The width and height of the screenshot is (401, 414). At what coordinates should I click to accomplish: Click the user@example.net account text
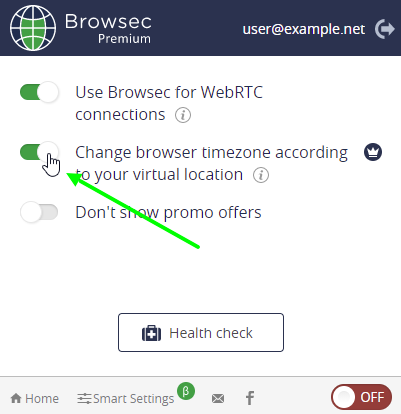tap(304, 29)
